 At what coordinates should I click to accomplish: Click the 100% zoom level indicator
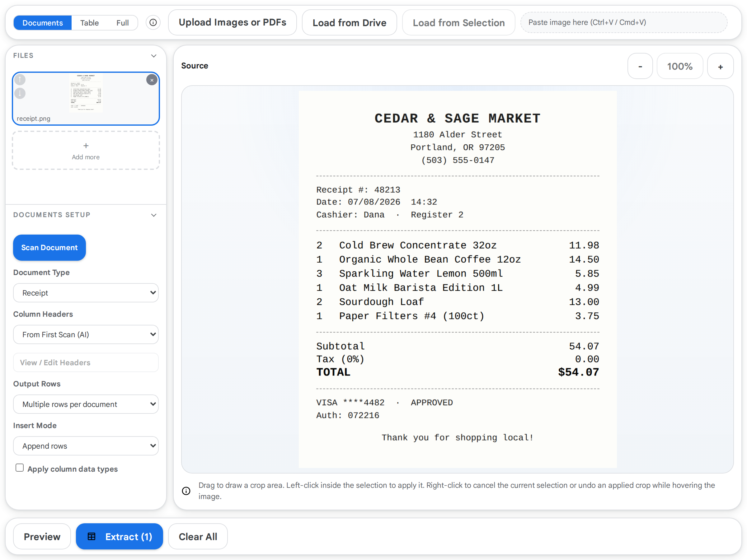tap(680, 66)
